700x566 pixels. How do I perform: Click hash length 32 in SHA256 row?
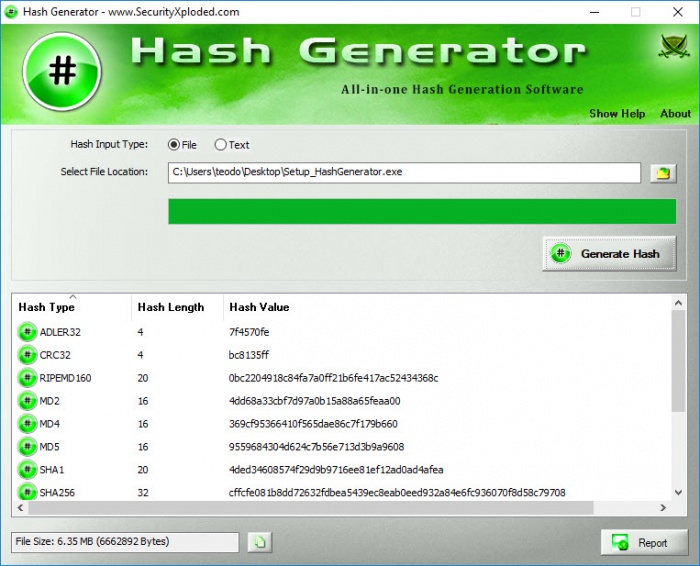(143, 492)
